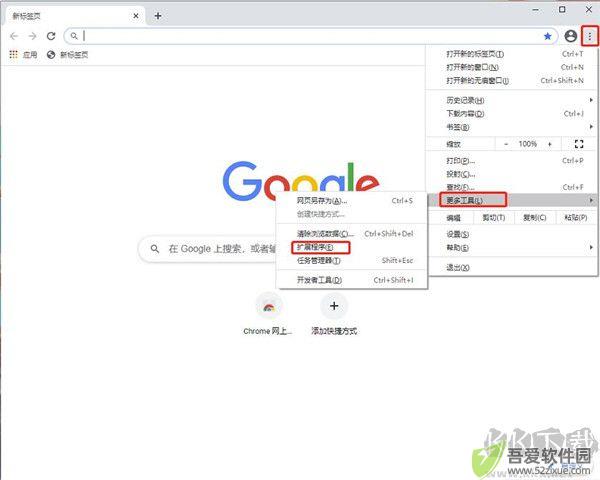Viewport: 600px width, 480px height.
Task: Click the 新标签页 tab title
Action: (26, 16)
